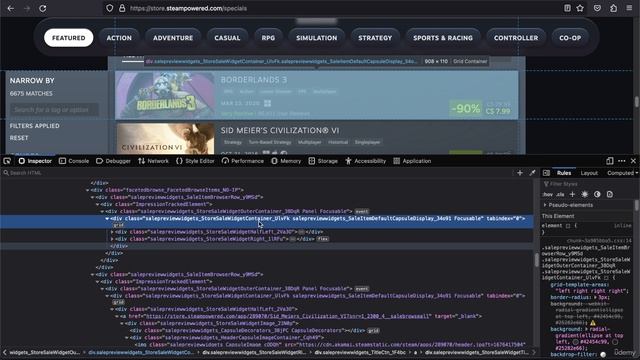This screenshot has height=360, width=640.
Task: Select the STRATEGY category pill
Action: pos(375,38)
